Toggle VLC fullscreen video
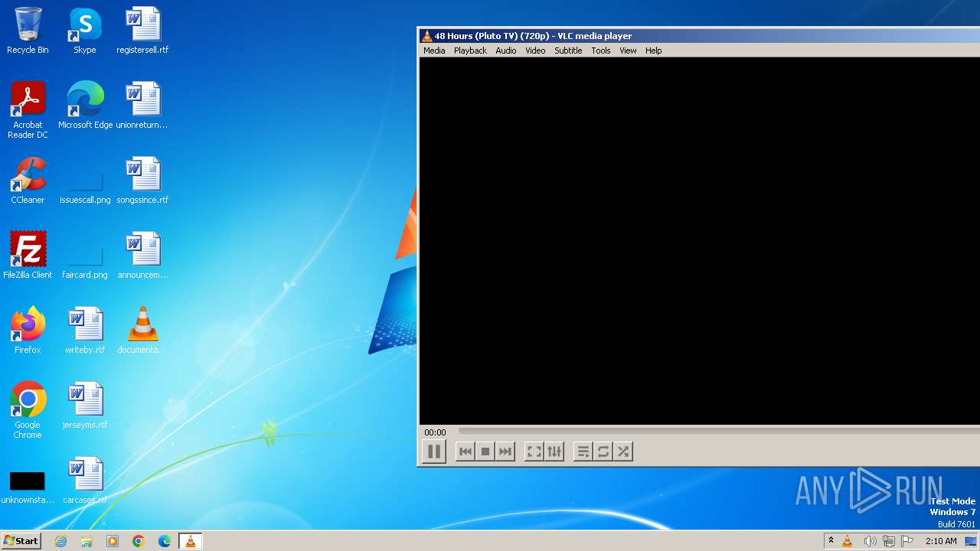Viewport: 980px width, 551px height. point(534,452)
